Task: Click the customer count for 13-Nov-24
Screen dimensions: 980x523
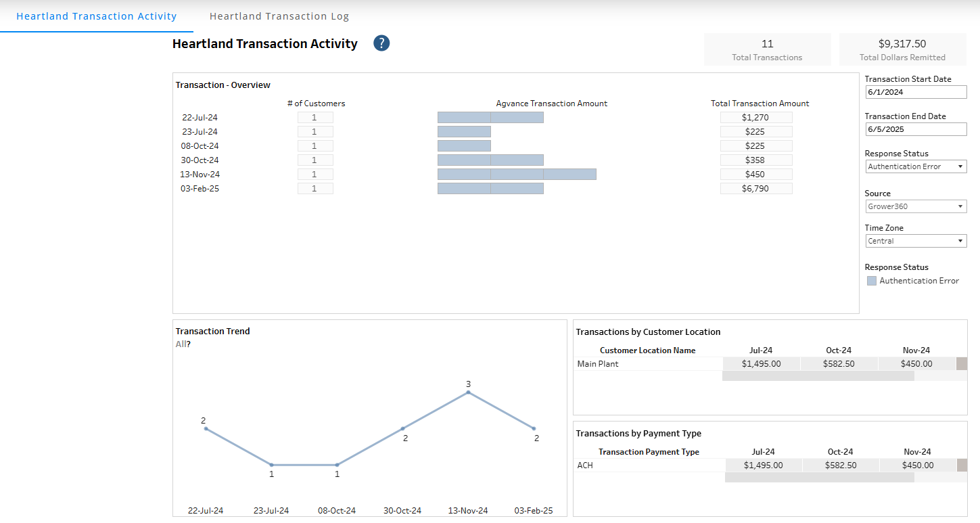Action: click(315, 175)
